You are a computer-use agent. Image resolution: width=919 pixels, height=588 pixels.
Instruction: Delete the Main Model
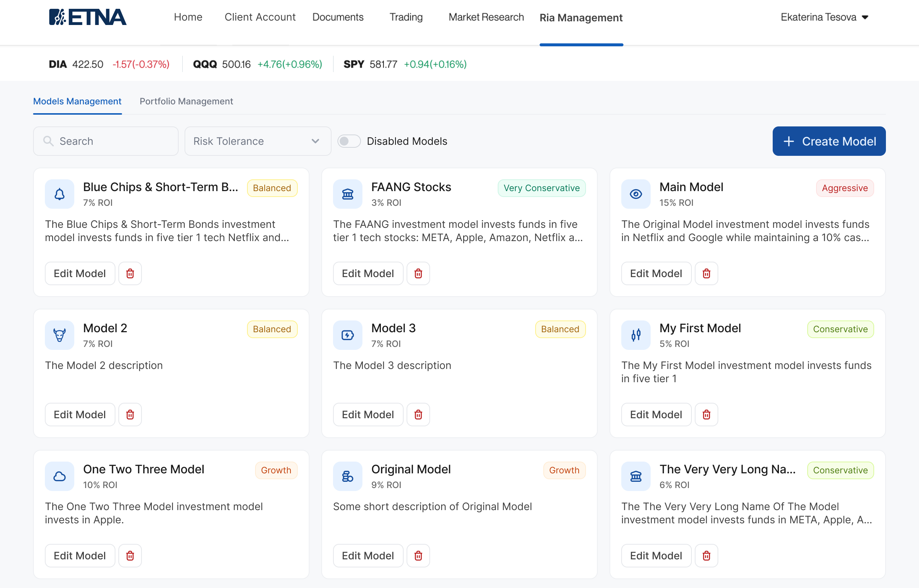[706, 273]
